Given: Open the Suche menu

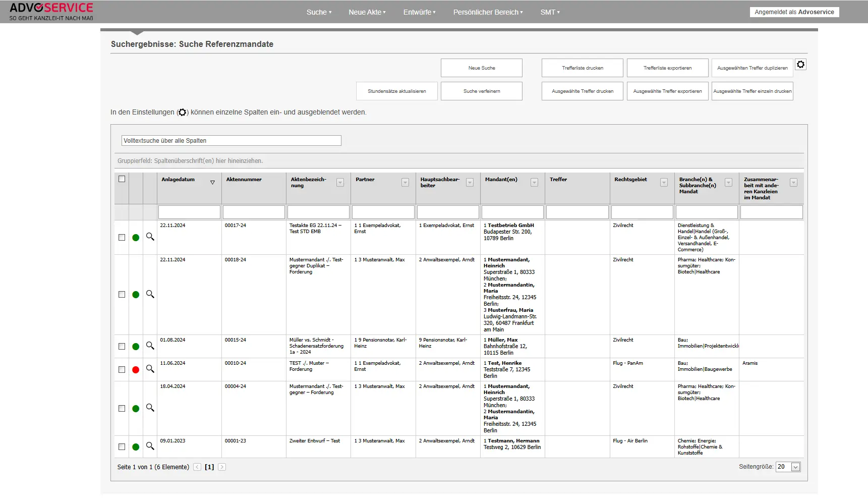Looking at the screenshot, I should coord(319,12).
